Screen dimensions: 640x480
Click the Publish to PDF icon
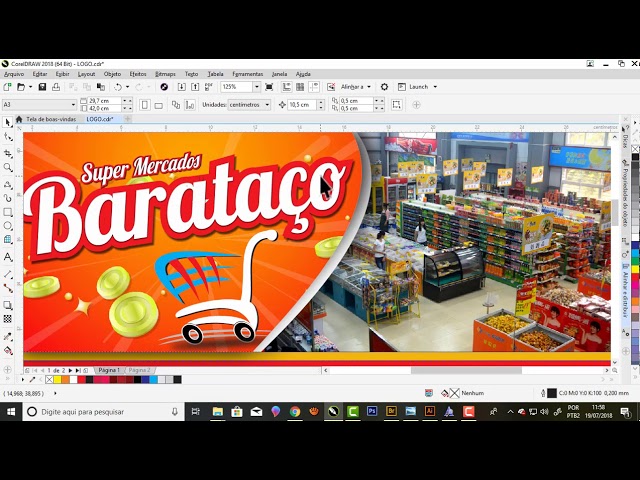pos(209,87)
